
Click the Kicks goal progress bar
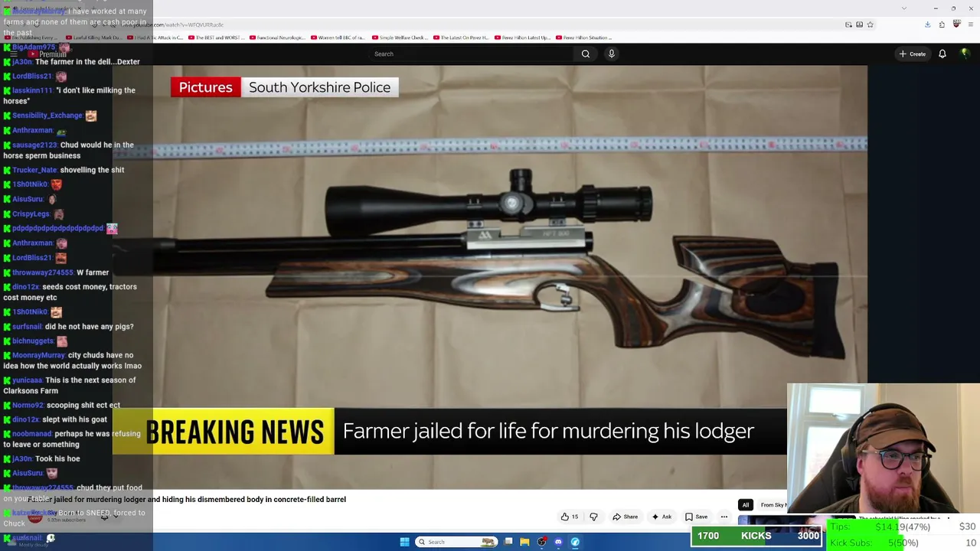tap(756, 536)
